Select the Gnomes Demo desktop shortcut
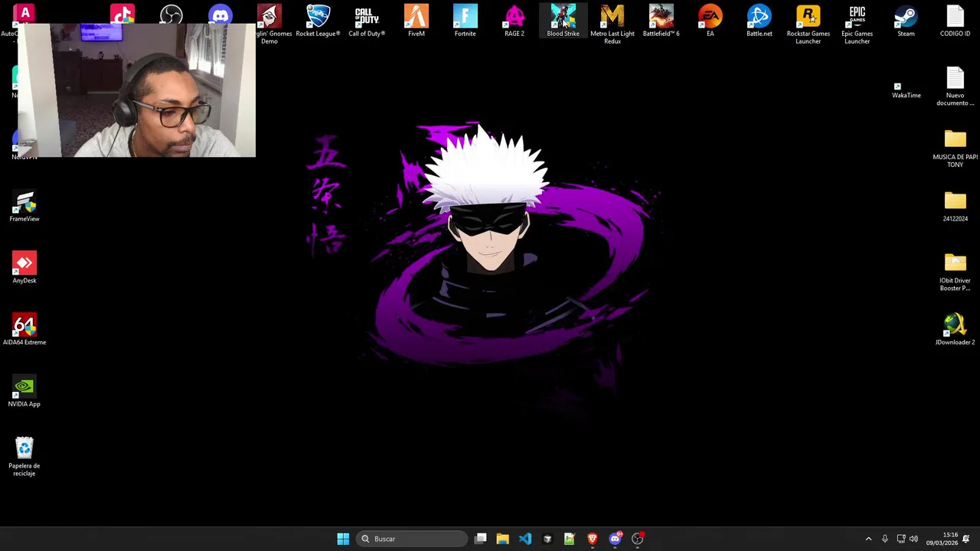The height and width of the screenshot is (551, 980). tap(269, 24)
